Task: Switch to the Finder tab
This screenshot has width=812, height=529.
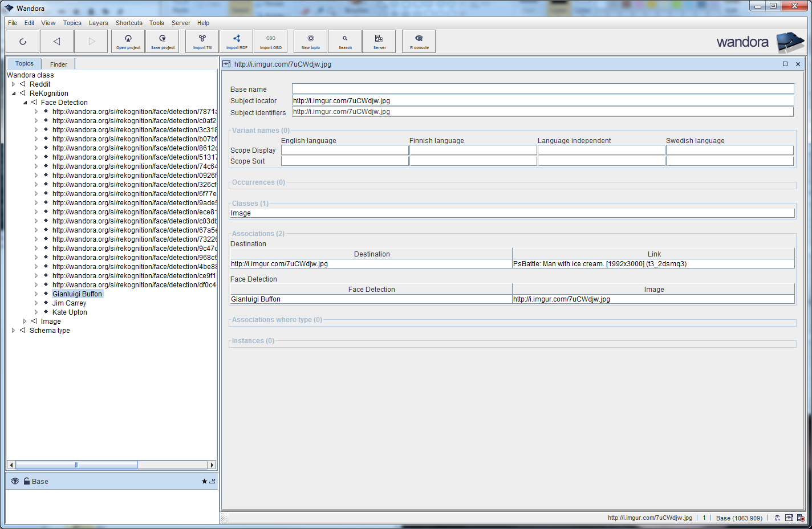Action: coord(58,64)
